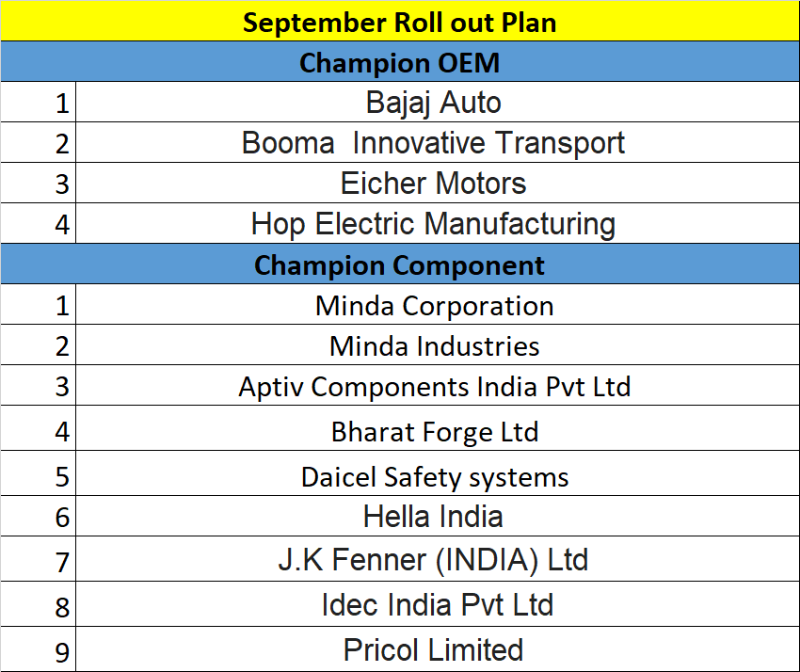Click the Champion OEM header cell
Viewport: 800px width, 672px height.
(x=400, y=62)
